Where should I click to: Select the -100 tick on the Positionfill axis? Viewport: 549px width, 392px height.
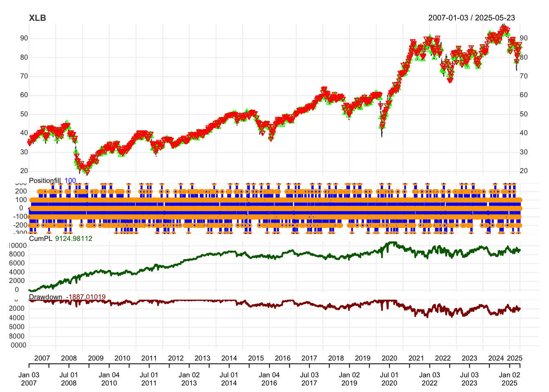20,216
